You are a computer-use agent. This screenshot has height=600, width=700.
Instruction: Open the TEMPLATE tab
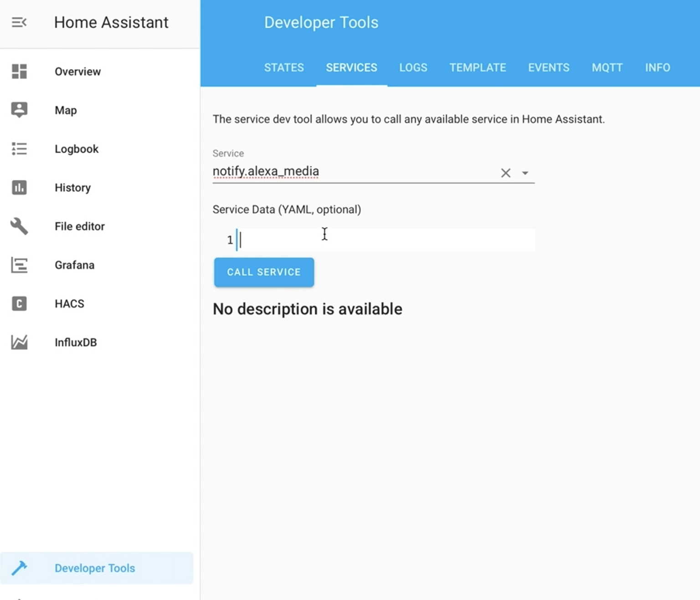pyautogui.click(x=478, y=67)
